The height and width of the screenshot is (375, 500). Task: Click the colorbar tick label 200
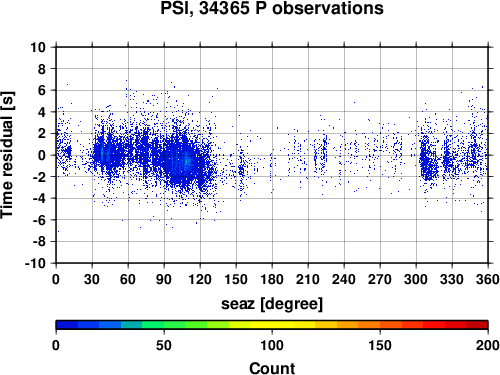pyautogui.click(x=488, y=345)
